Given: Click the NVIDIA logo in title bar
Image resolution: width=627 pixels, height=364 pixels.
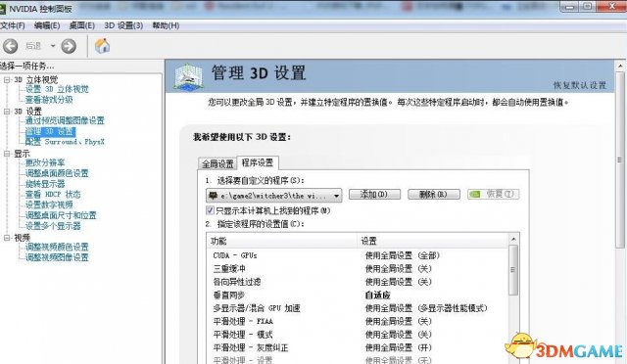Looking at the screenshot, I should [3, 9].
